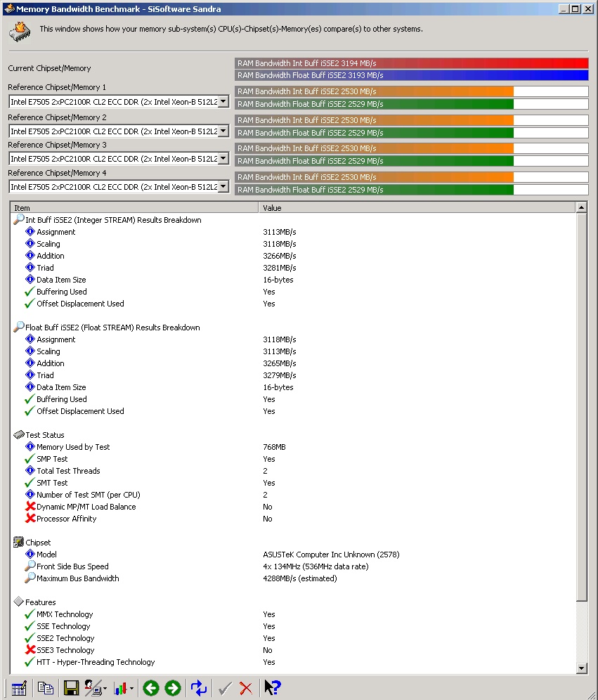The width and height of the screenshot is (598, 700).
Task: Copy results using the copy icon
Action: pyautogui.click(x=46, y=688)
